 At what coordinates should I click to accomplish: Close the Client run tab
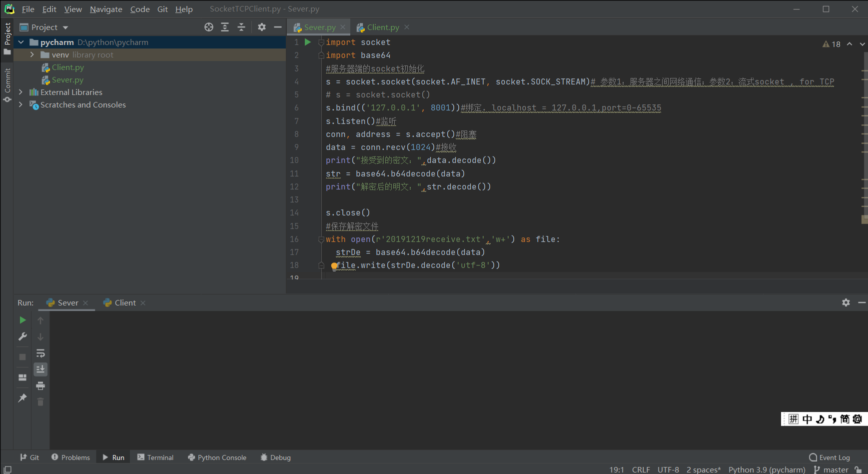(x=143, y=303)
